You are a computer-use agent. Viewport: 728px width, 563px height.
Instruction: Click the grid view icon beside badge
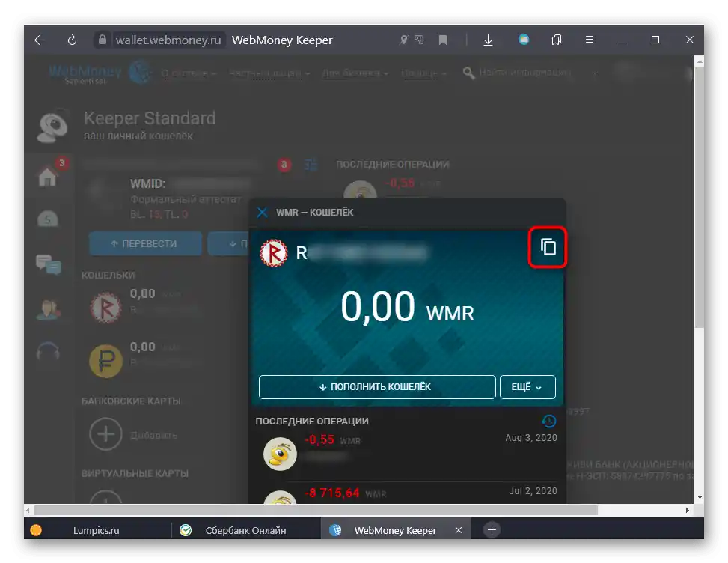tap(311, 164)
